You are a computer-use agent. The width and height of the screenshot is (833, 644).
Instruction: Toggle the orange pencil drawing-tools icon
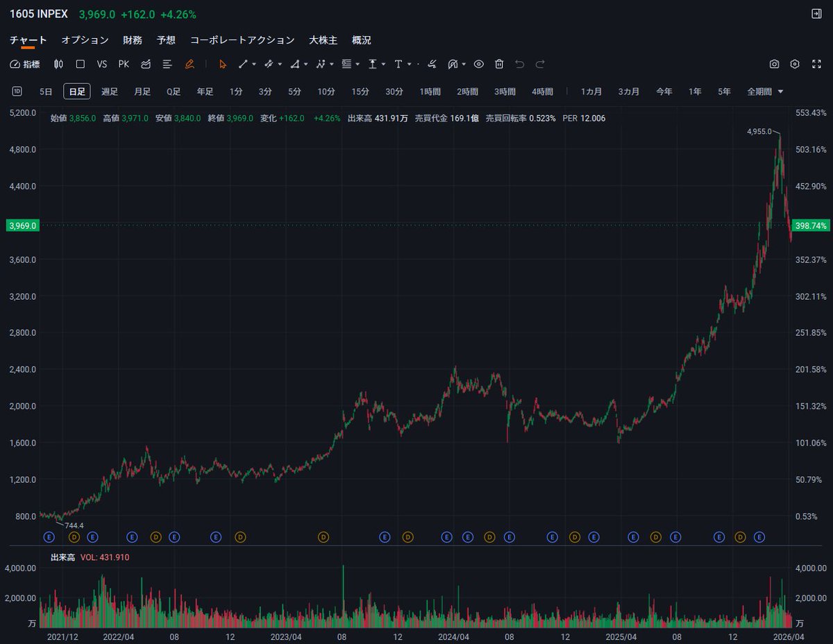pyautogui.click(x=190, y=64)
